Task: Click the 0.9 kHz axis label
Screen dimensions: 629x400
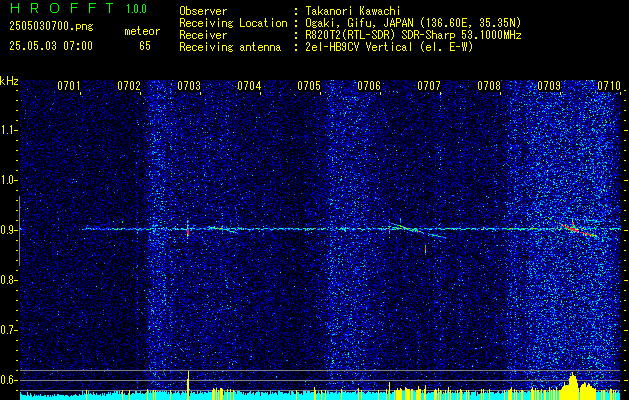Action: point(9,230)
